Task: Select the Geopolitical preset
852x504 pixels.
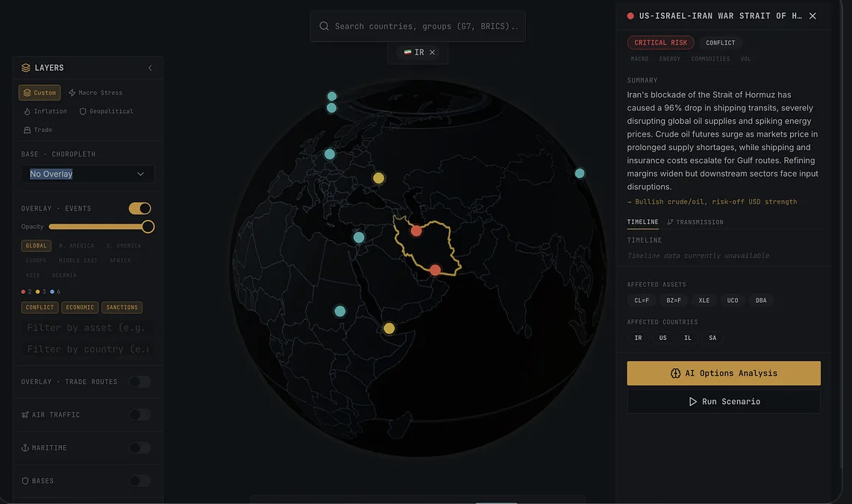Action: 107,111
